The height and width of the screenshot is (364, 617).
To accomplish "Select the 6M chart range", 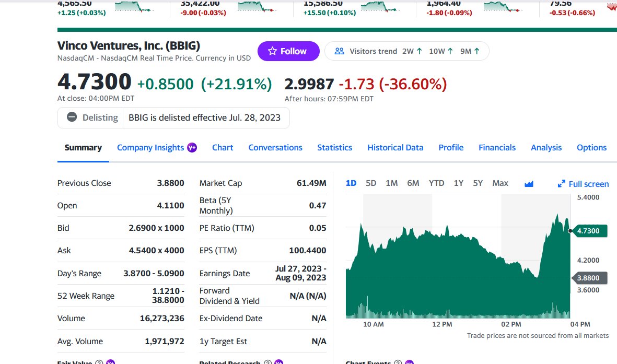I will 413,183.
